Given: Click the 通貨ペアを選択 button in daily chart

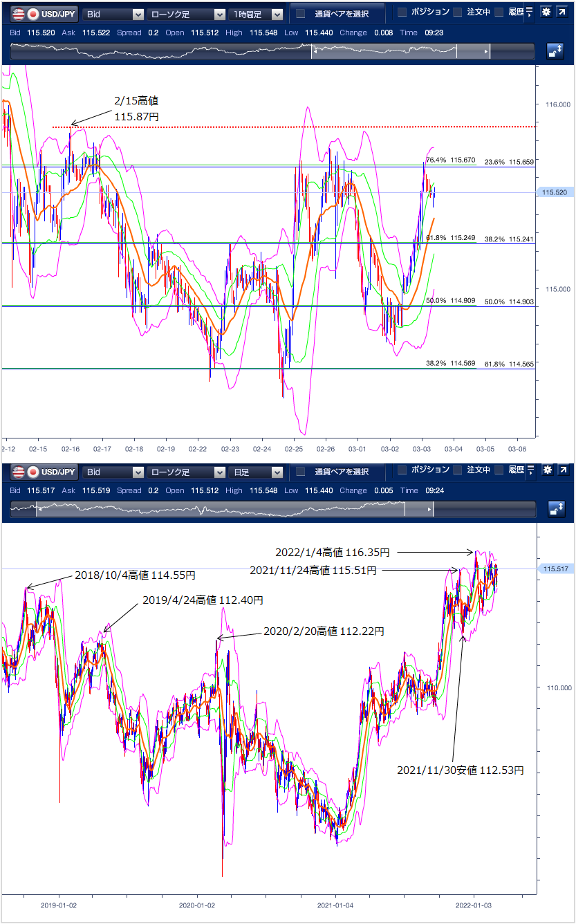Looking at the screenshot, I should click(340, 472).
